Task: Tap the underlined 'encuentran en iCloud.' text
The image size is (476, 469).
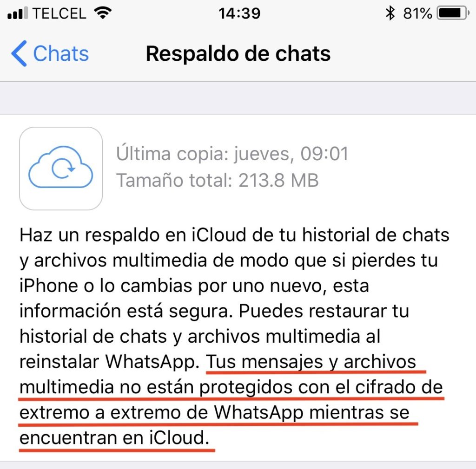Action: coord(114,438)
